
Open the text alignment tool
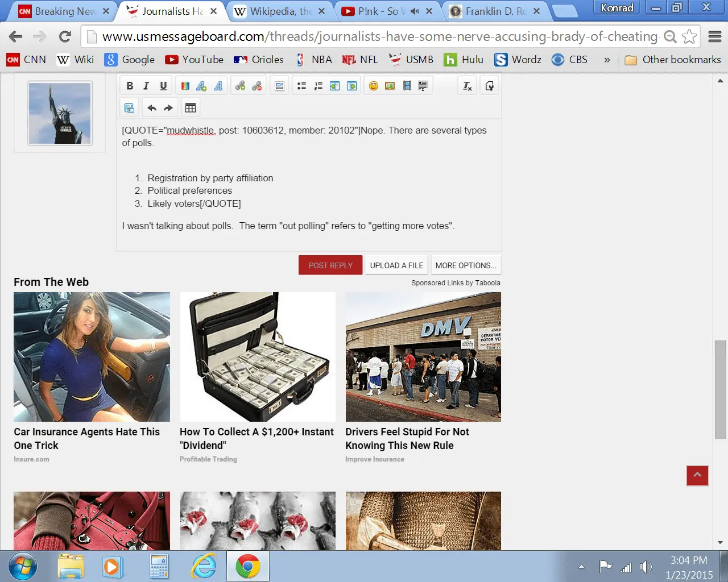tap(280, 86)
